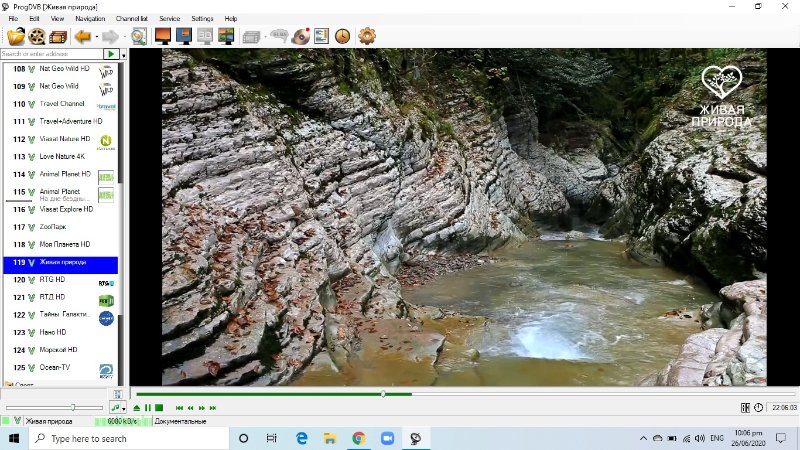Click the green timeshift progress bar

point(274,394)
